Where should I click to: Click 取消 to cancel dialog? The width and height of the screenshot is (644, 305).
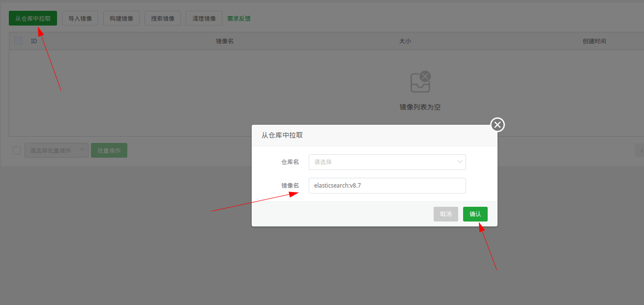tap(446, 214)
